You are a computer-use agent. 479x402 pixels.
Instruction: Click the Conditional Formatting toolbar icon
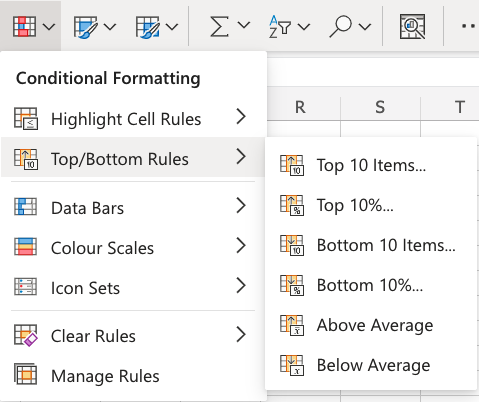(24, 26)
